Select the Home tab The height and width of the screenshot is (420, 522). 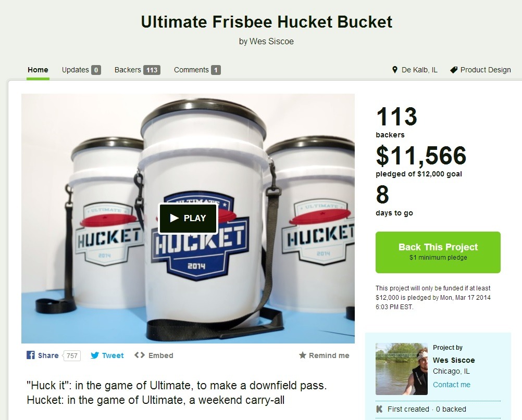click(x=38, y=70)
